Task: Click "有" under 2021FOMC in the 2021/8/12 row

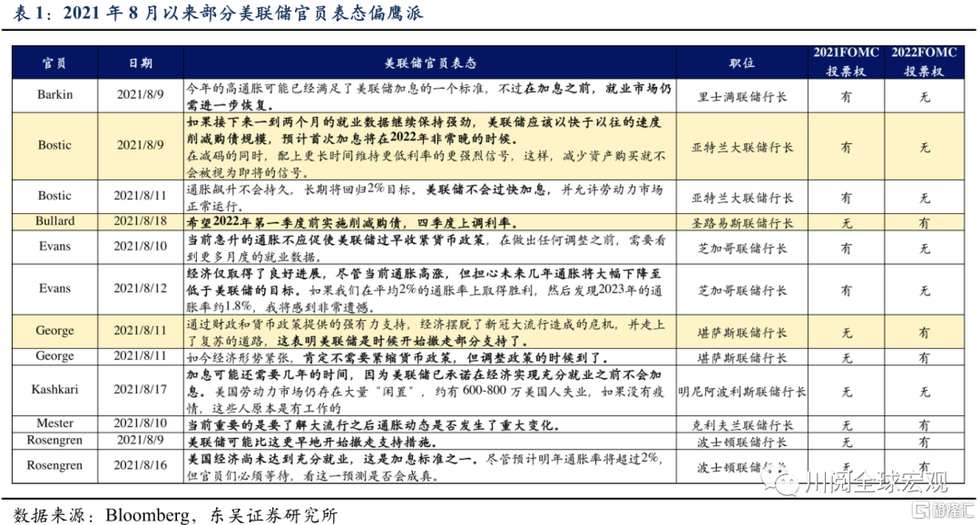Action: coord(846,290)
